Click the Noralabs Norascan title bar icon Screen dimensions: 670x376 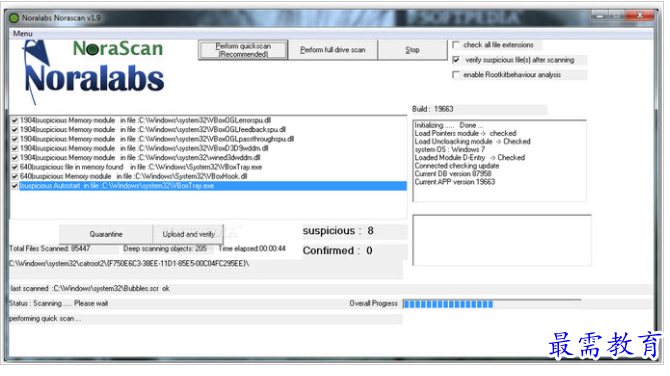click(x=14, y=18)
